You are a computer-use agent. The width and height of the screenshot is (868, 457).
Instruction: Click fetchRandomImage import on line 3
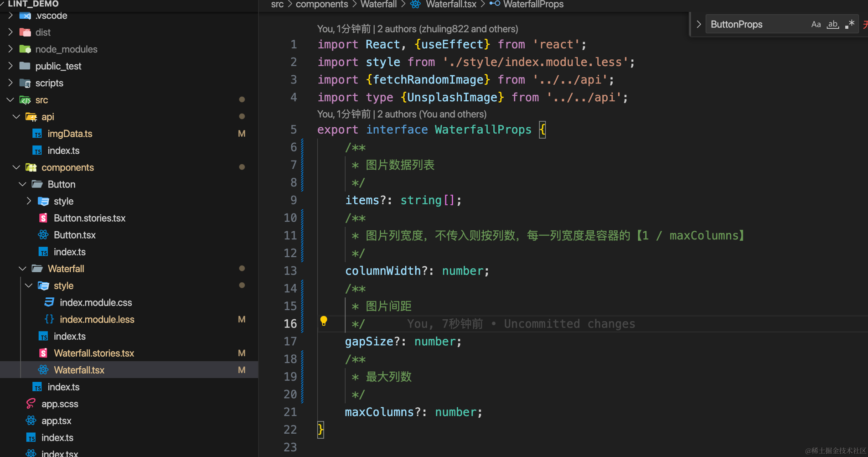[x=428, y=80]
